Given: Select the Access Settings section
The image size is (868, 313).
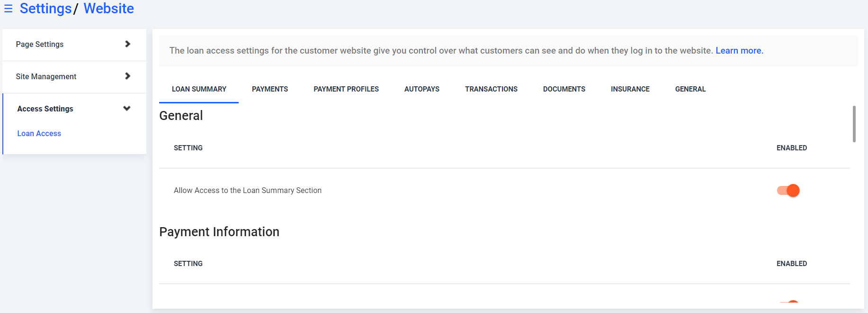Looking at the screenshot, I should (74, 109).
